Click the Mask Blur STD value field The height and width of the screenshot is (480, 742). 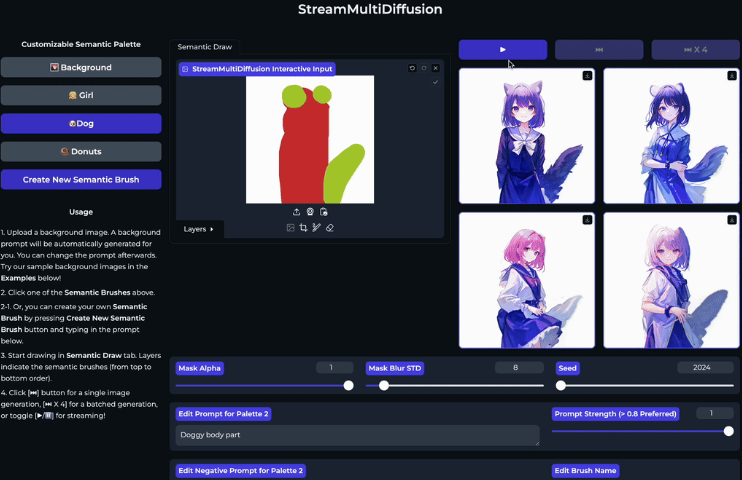pos(519,367)
